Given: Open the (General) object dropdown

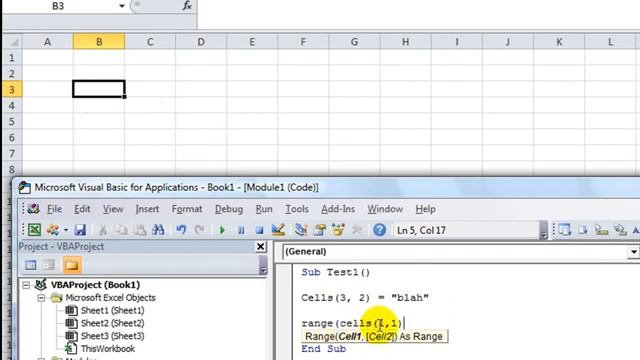Looking at the screenshot, I should pyautogui.click(x=633, y=252).
